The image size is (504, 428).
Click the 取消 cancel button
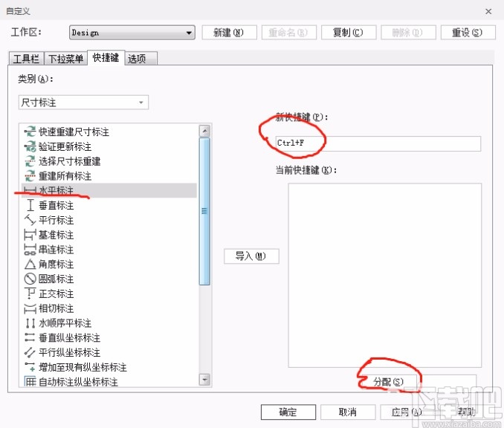[x=348, y=412]
